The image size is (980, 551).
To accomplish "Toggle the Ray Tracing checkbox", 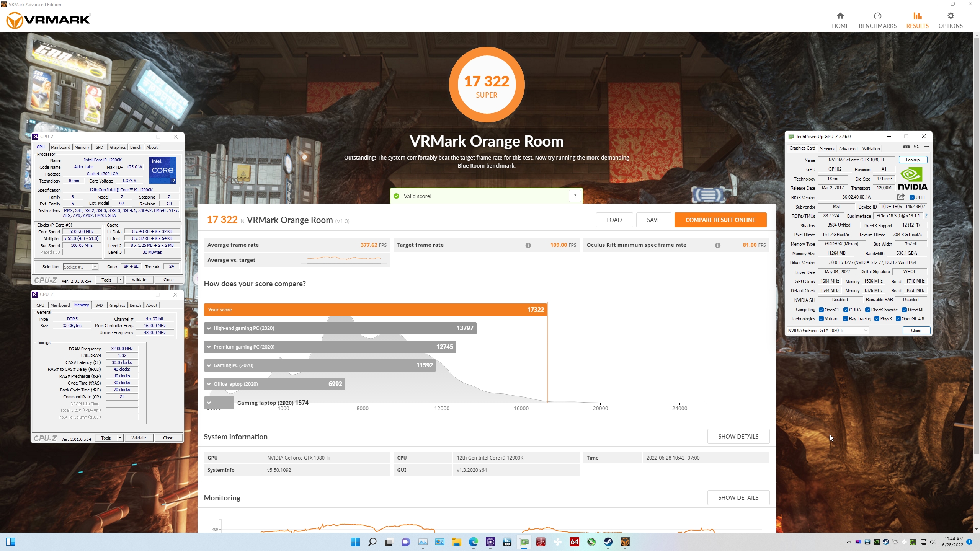I will 846,319.
